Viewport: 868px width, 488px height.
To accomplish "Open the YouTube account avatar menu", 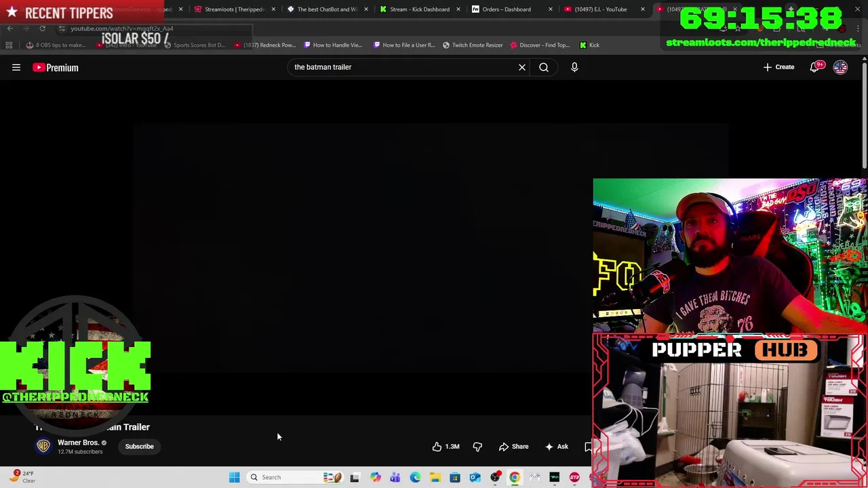I will (x=840, y=67).
